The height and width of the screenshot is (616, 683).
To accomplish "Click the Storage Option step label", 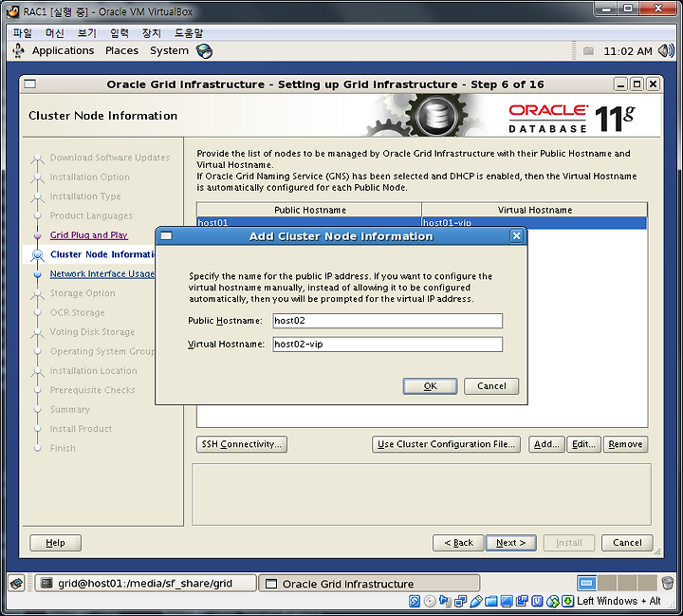I will (83, 293).
